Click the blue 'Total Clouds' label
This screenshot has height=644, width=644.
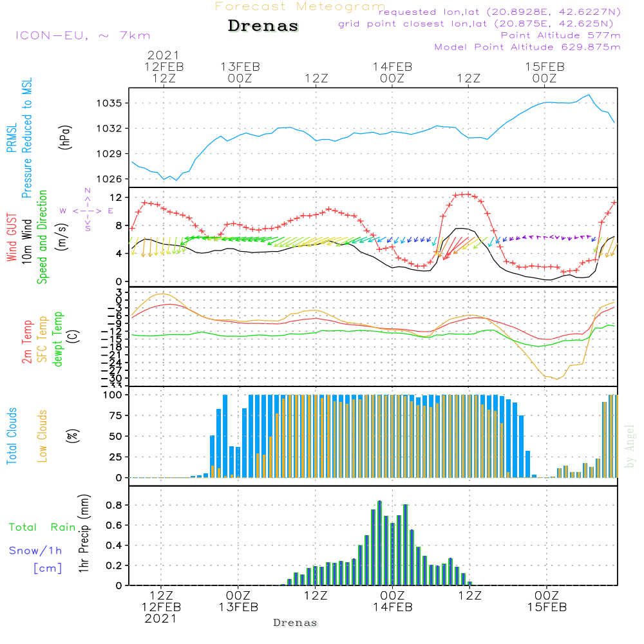[x=12, y=436]
